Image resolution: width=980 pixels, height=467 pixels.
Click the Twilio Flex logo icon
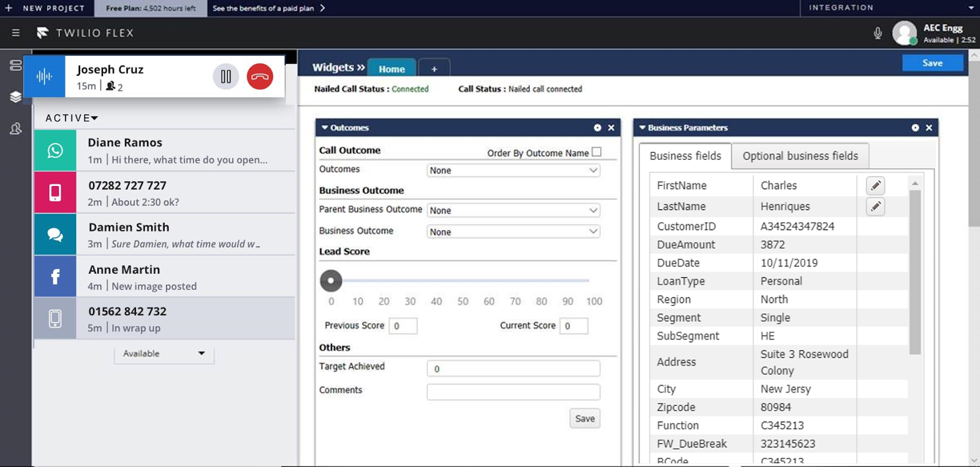point(42,32)
